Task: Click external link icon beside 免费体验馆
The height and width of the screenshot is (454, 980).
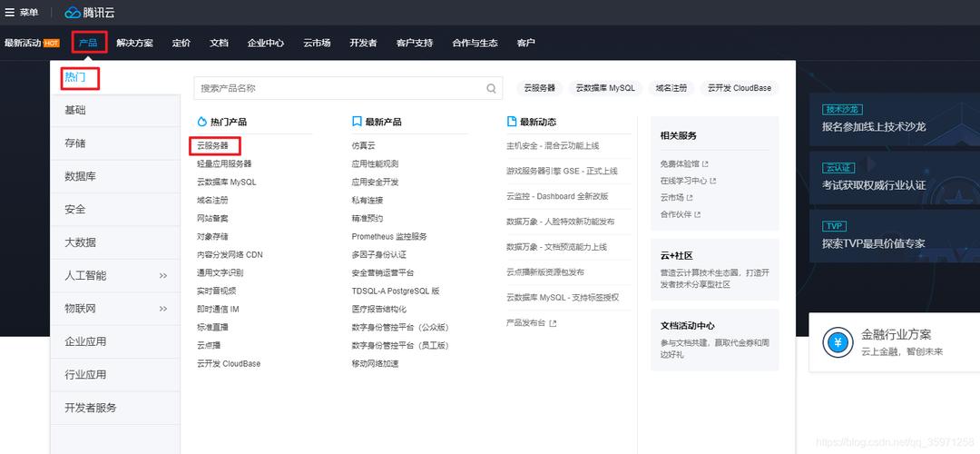Action: point(705,163)
